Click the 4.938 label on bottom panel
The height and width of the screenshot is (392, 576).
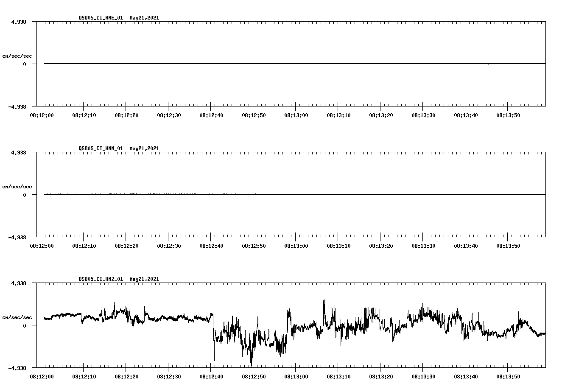coord(19,283)
